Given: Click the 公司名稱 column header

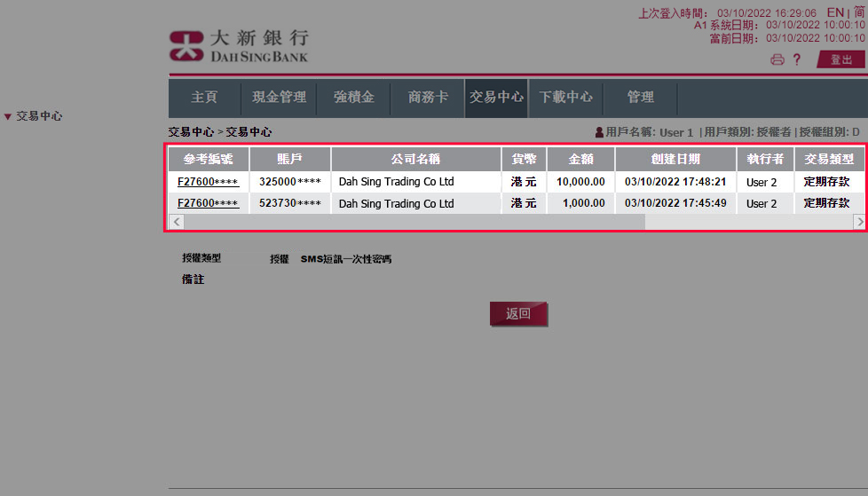Looking at the screenshot, I should 415,160.
